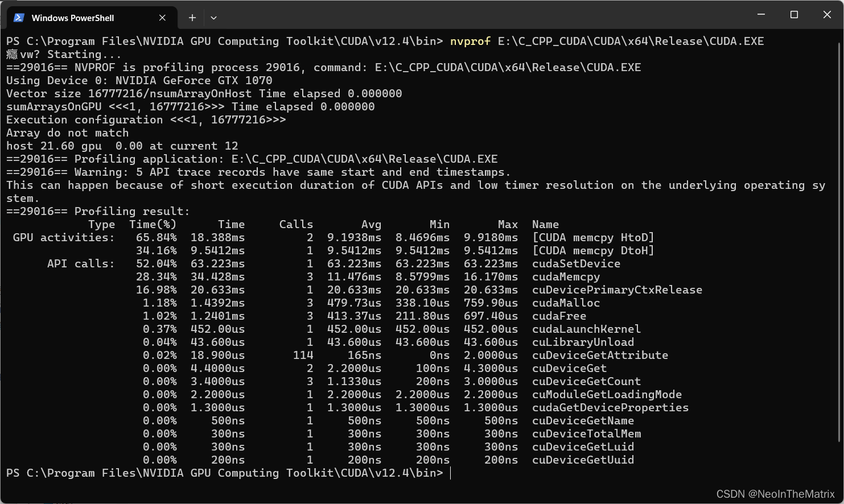Click the nvprof command word

point(470,41)
